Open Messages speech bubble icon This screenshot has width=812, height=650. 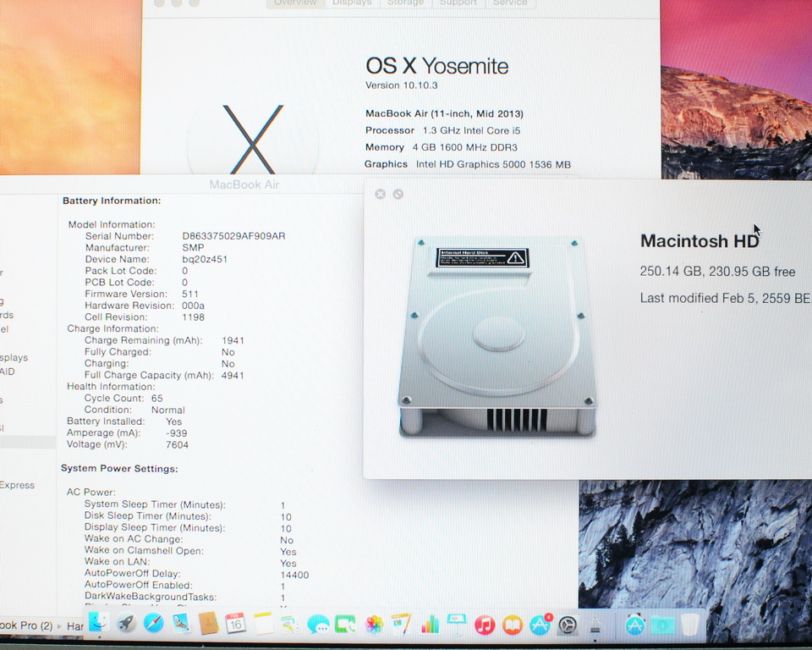click(317, 624)
